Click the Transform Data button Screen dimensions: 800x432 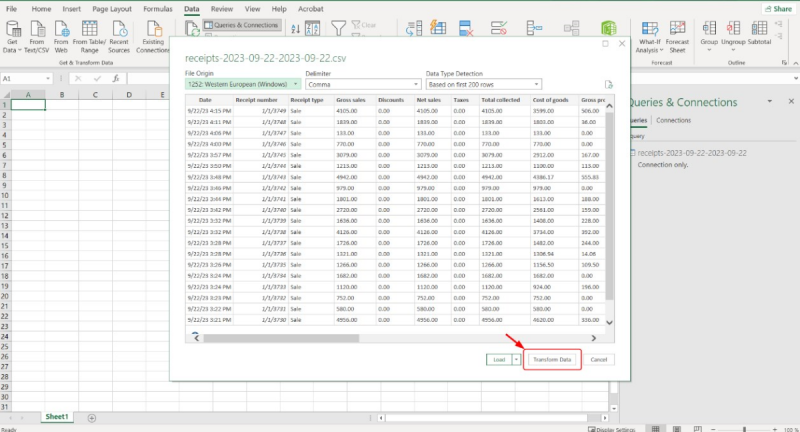pyautogui.click(x=553, y=359)
